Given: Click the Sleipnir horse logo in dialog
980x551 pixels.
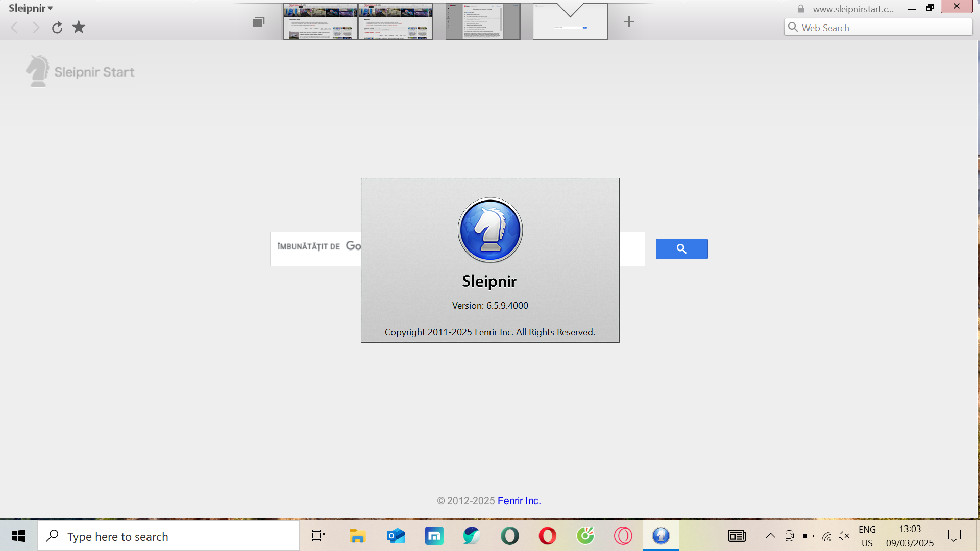Looking at the screenshot, I should coord(490,230).
